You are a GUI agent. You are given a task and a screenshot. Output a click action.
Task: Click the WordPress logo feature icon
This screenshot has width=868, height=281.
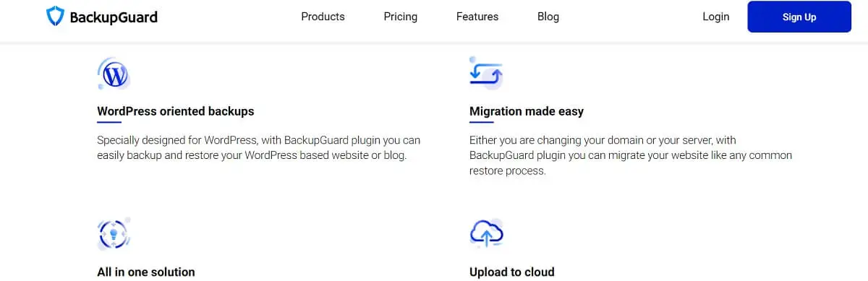[114, 74]
